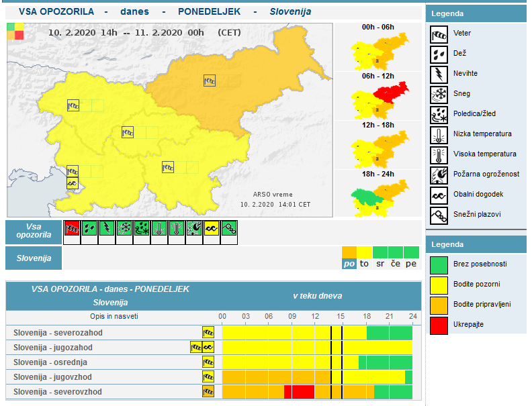532x406 pixels.
Task: Click the Dež legend icon
Action: [x=439, y=54]
